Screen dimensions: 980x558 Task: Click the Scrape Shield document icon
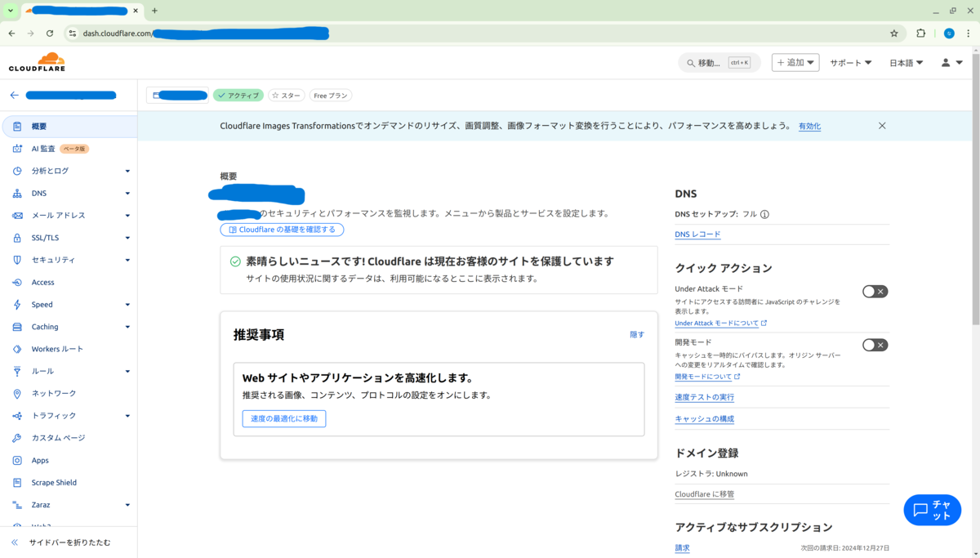17,482
